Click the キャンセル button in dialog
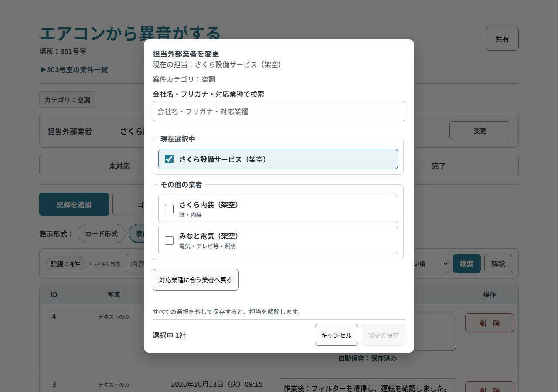Screen dimensions: 558x392 coord(337,335)
